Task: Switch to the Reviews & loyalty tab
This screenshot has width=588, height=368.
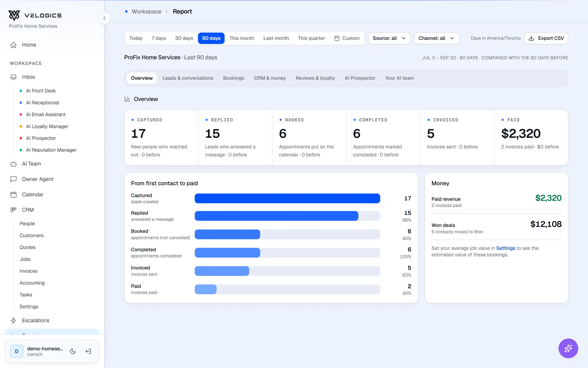Action: (x=315, y=78)
